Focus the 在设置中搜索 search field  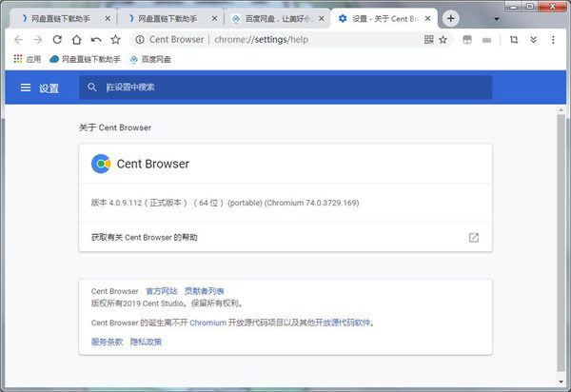click(285, 87)
